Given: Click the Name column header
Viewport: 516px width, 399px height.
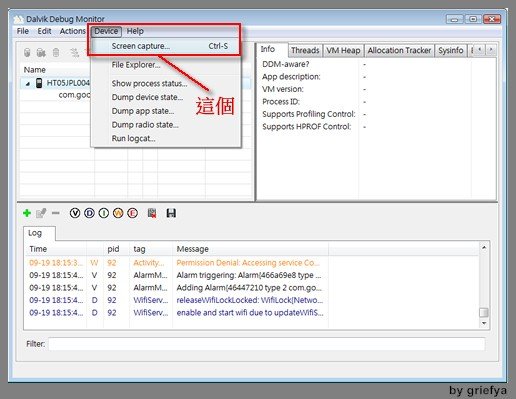Looking at the screenshot, I should (x=56, y=70).
